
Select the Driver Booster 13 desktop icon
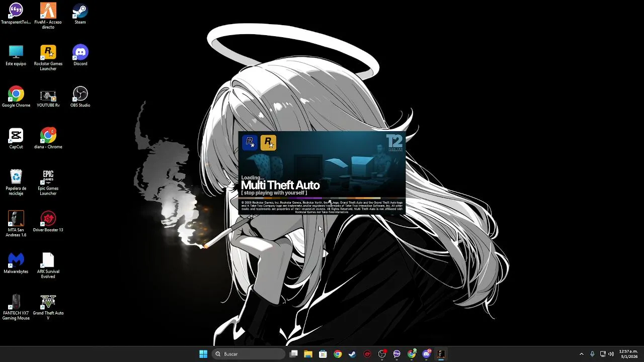[x=48, y=222]
